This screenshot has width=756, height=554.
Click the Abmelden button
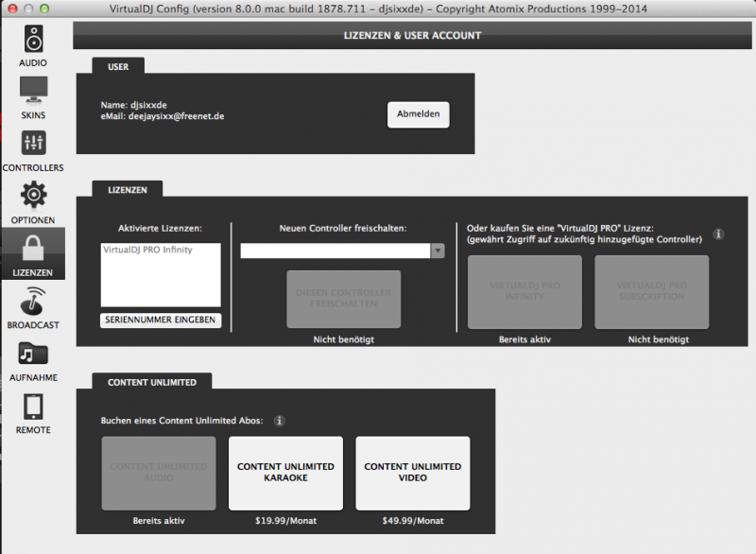(418, 114)
